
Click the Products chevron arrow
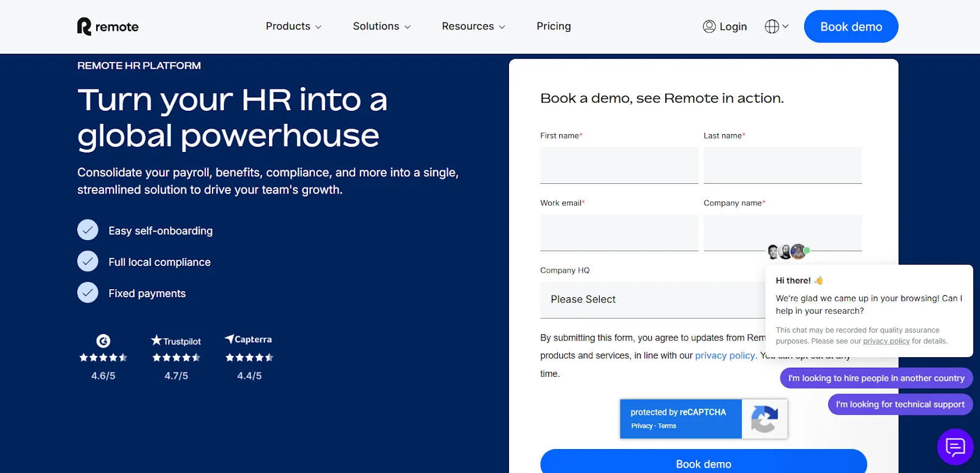click(318, 27)
